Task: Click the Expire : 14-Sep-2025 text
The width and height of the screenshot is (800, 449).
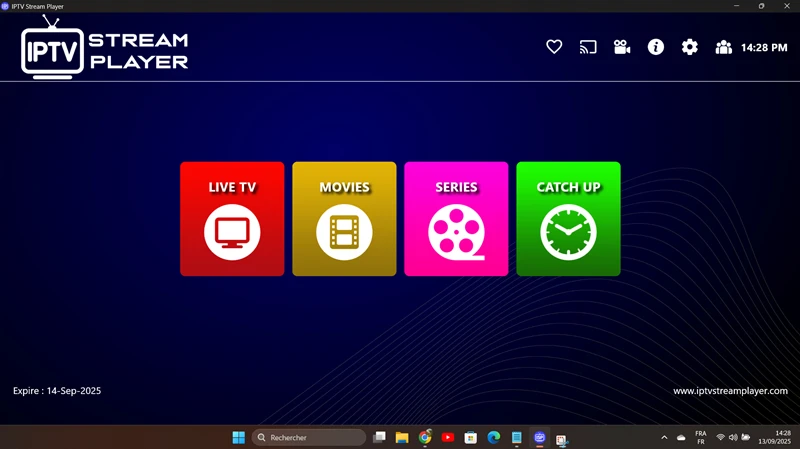Action: [x=57, y=391]
